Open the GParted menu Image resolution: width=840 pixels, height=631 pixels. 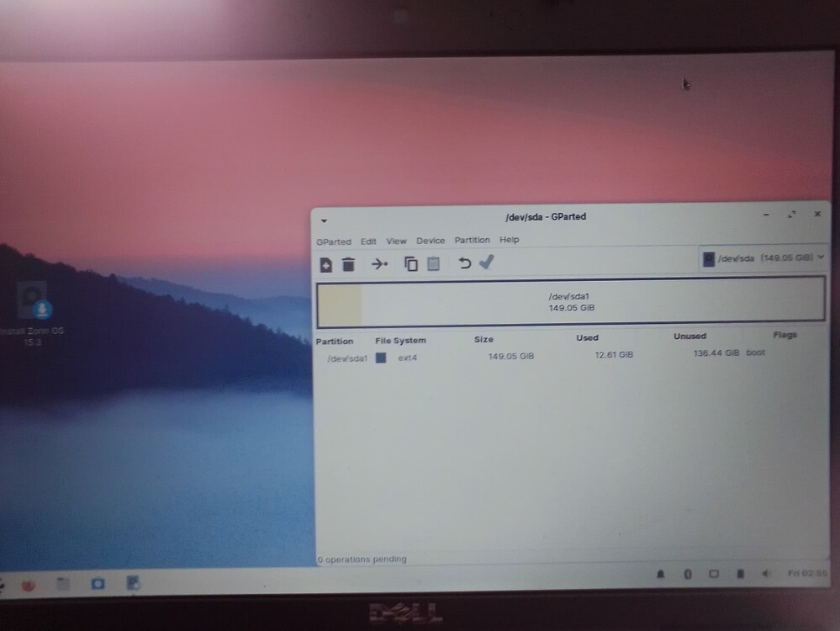pos(334,241)
